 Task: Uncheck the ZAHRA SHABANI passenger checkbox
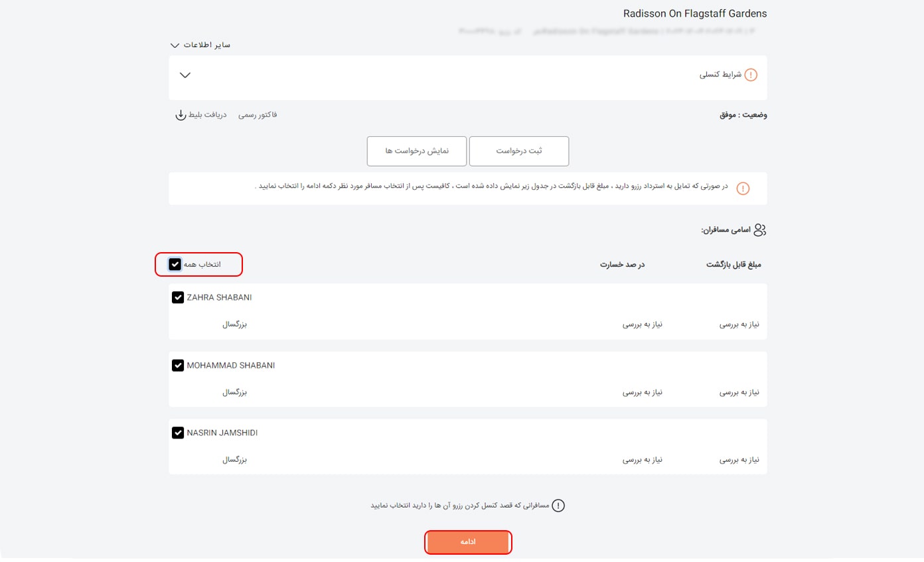pyautogui.click(x=178, y=298)
